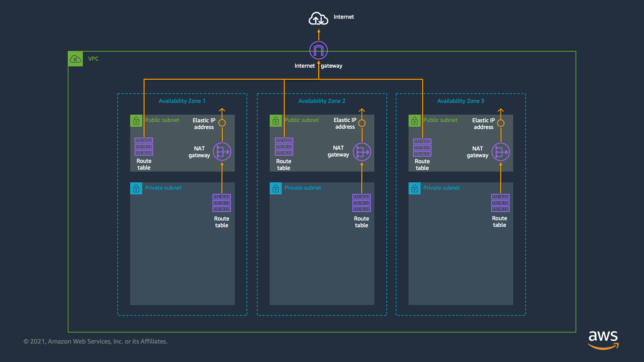Click public subnet route table in Zone 1

[144, 147]
